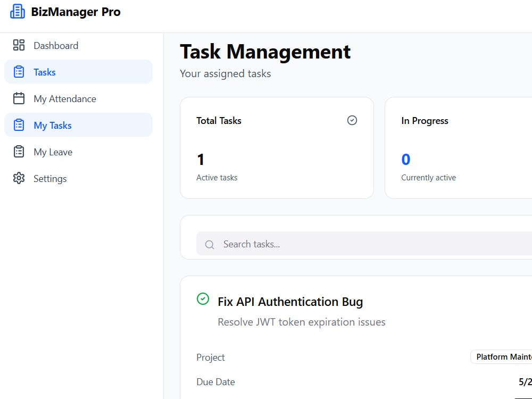
Task: Open My Tasks from sidebar
Action: click(78, 125)
